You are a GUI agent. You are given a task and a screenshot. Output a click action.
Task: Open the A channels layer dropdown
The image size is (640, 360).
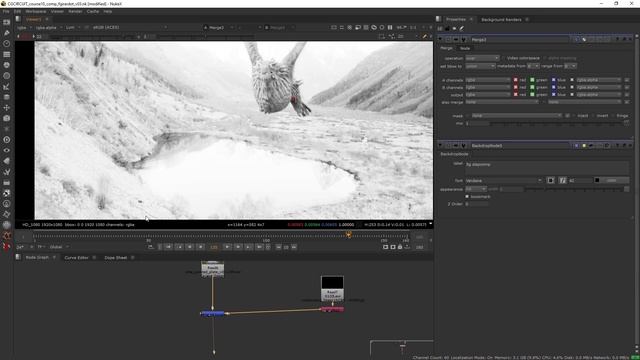pyautogui.click(x=488, y=80)
